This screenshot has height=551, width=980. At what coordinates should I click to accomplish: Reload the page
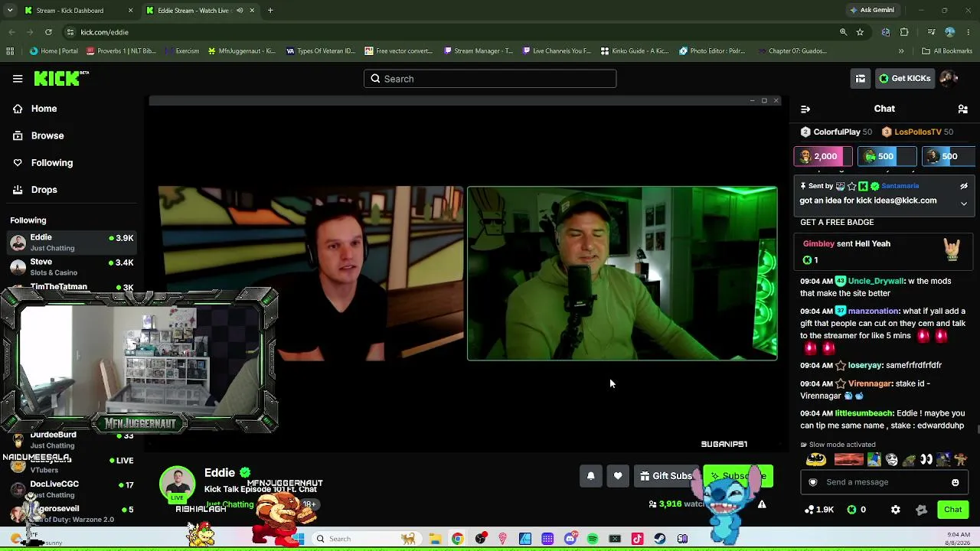[x=48, y=32]
